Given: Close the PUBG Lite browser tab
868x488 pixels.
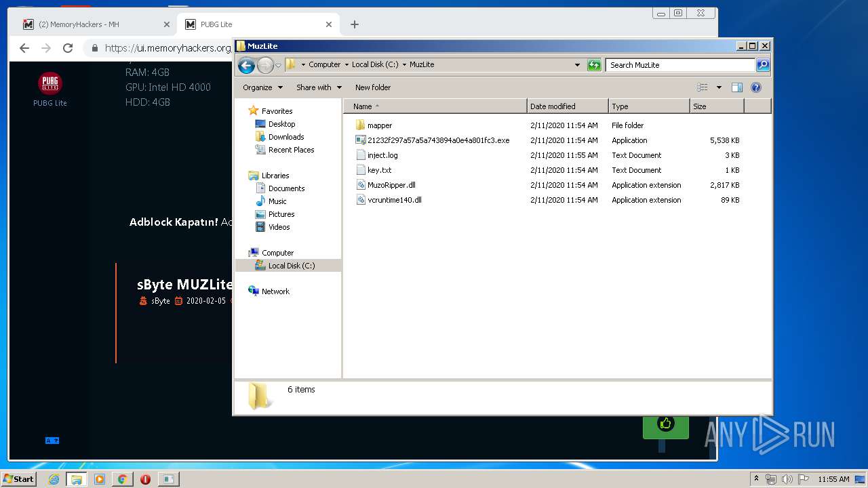Looking at the screenshot, I should click(x=329, y=24).
